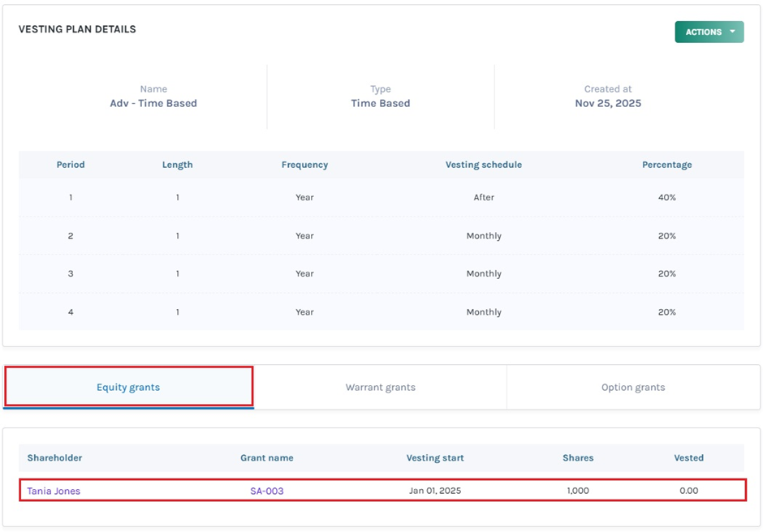
Task: Click the Vesting start column header
Action: point(435,458)
